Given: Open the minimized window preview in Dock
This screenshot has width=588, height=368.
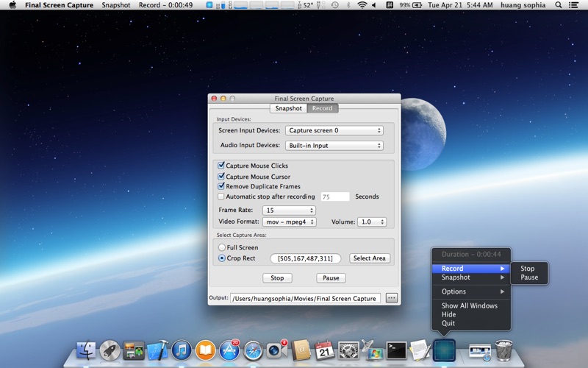Looking at the screenshot, I should point(480,352).
